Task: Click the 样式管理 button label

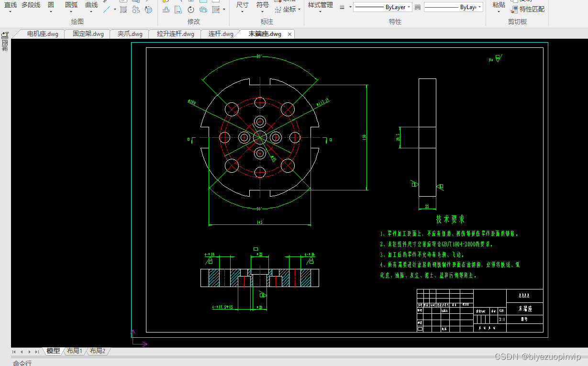Action: pos(320,4)
